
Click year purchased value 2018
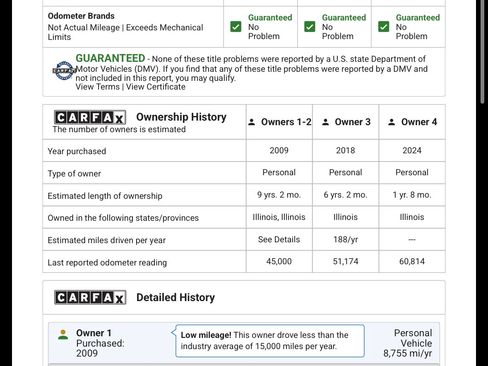pos(345,151)
